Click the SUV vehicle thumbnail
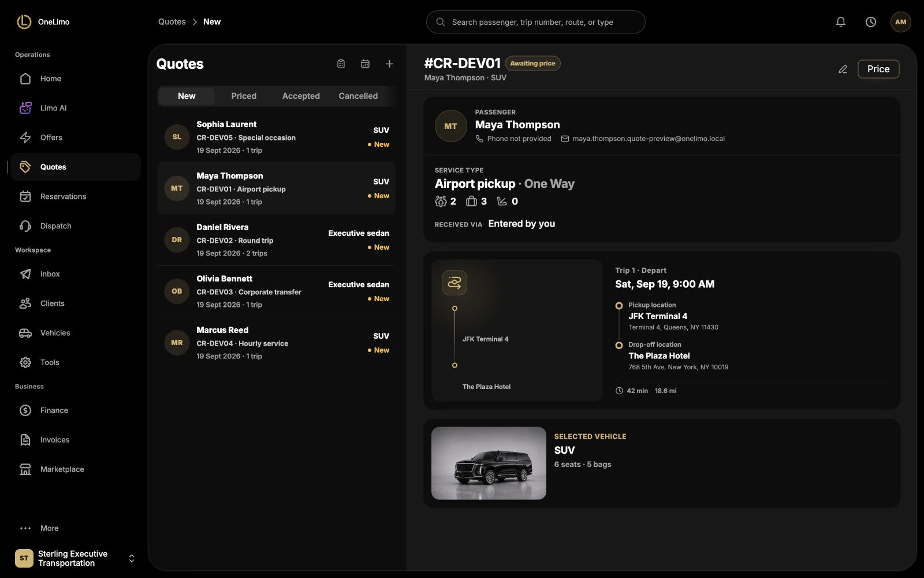The width and height of the screenshot is (924, 578). (489, 463)
